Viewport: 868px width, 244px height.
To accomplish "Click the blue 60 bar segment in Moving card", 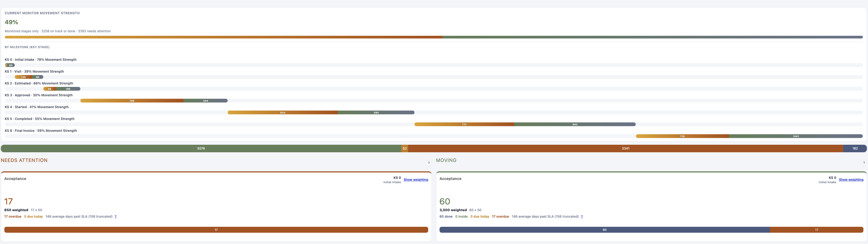I will pyautogui.click(x=605, y=230).
